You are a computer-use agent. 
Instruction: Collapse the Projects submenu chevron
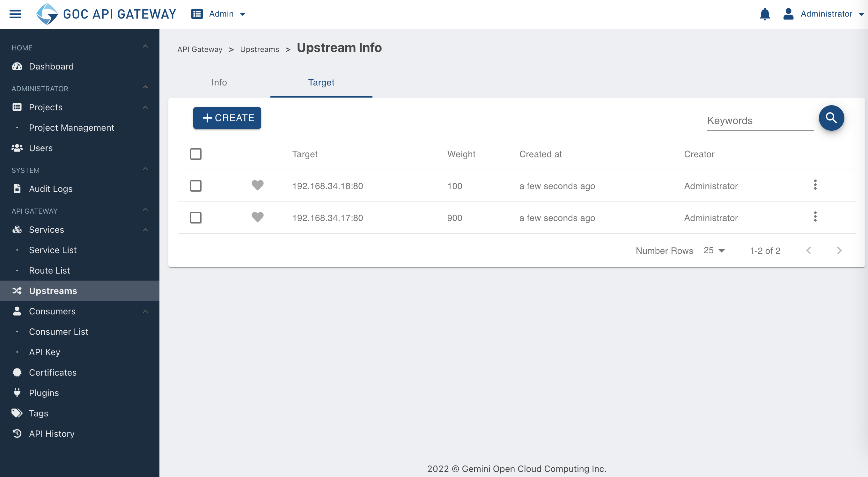tap(145, 107)
